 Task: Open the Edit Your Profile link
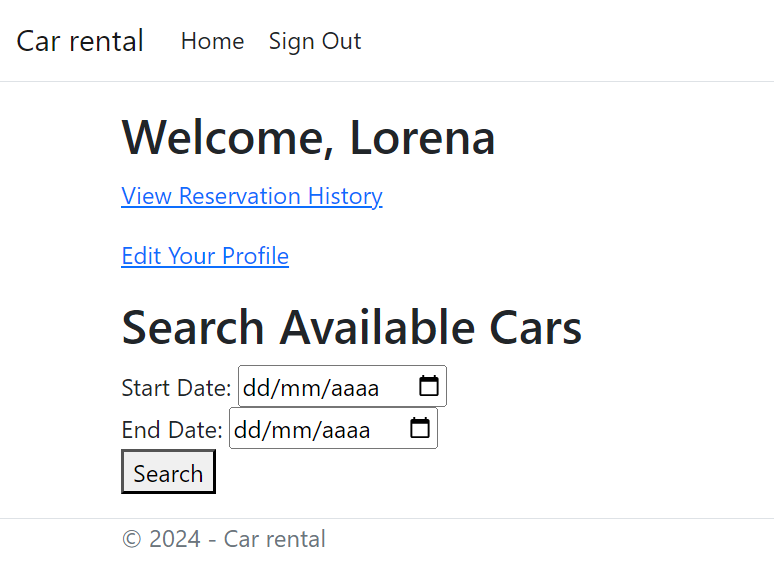point(205,256)
